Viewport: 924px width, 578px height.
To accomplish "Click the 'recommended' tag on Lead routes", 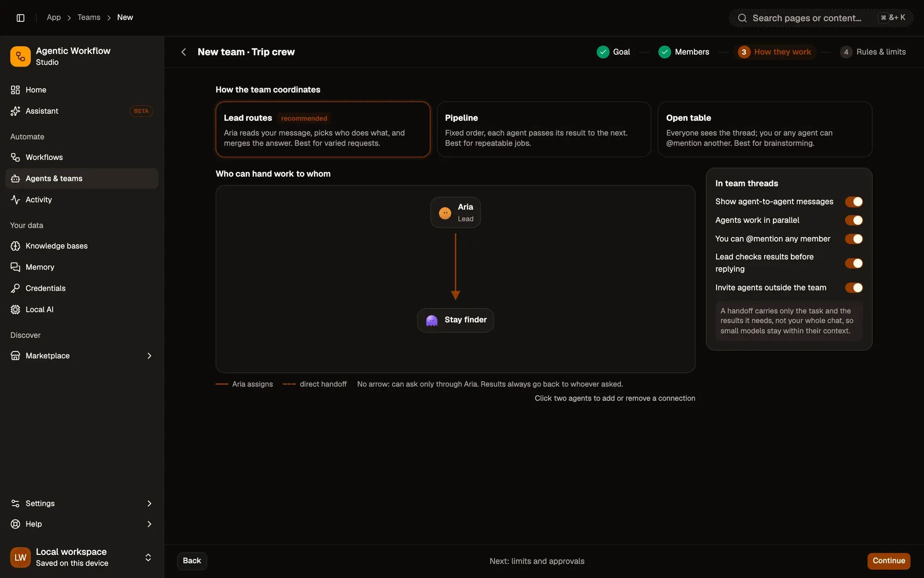I will 304,118.
